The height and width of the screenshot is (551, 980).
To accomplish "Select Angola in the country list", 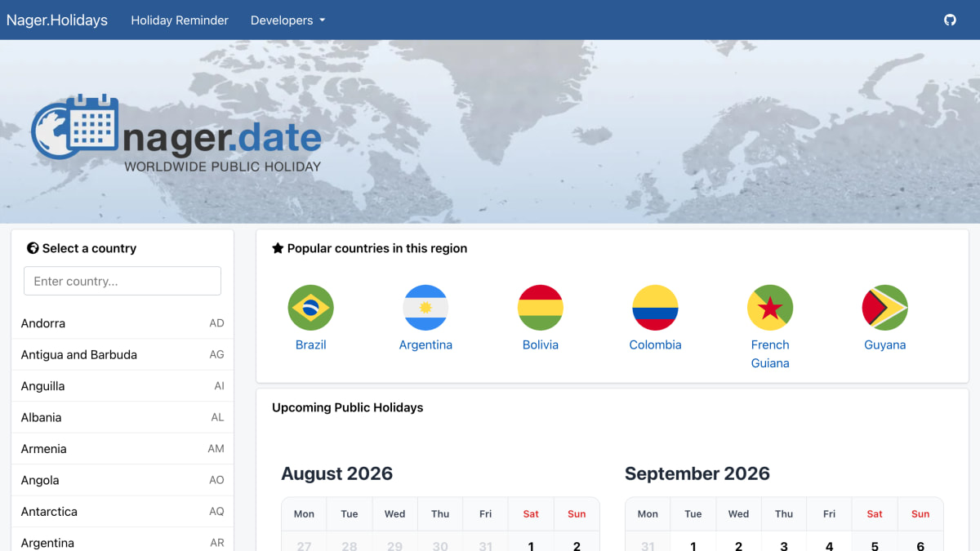I will coord(122,480).
